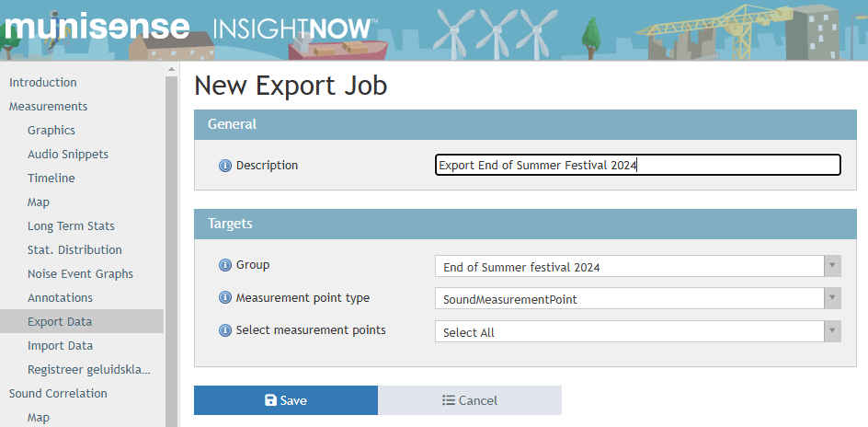Click the sidebar vertical scrollbar

pyautogui.click(x=171, y=248)
